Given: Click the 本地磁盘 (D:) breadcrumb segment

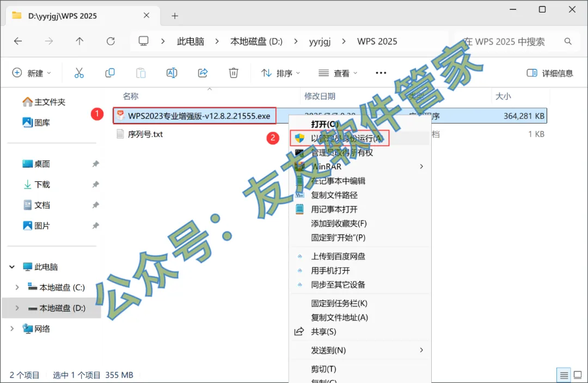Looking at the screenshot, I should (x=256, y=41).
